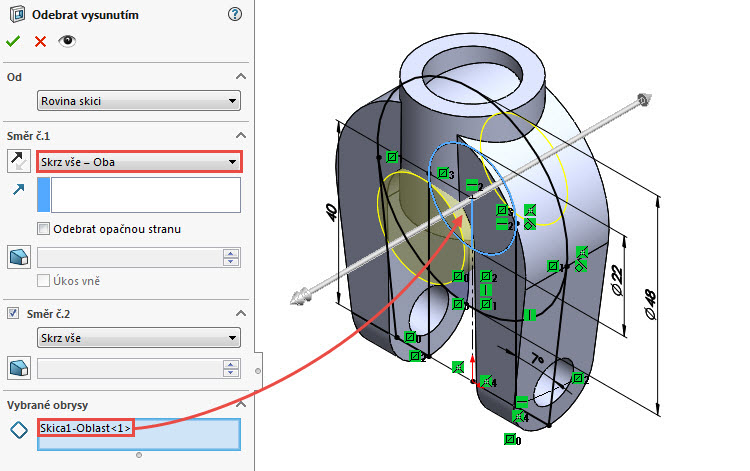
Task: Collapse the Směr č.1 section
Action: tap(241, 136)
